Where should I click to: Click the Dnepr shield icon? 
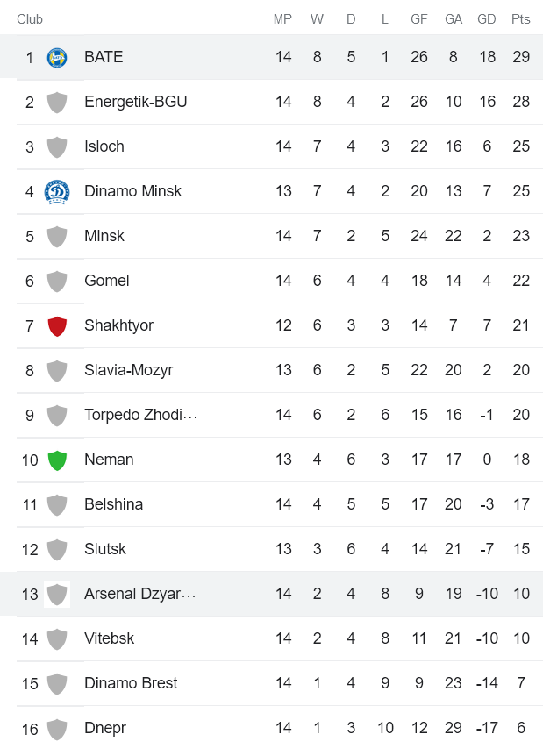(57, 728)
